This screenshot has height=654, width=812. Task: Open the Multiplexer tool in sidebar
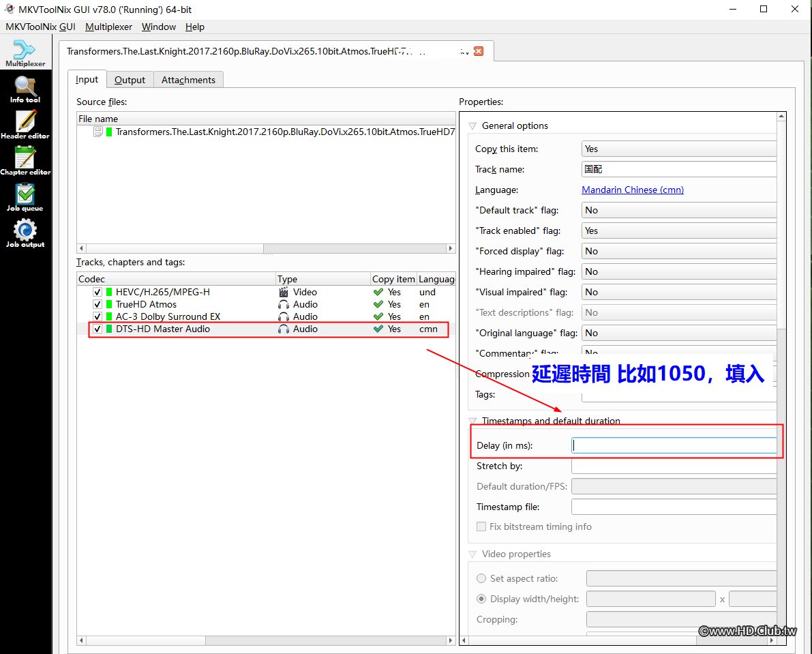click(x=25, y=53)
